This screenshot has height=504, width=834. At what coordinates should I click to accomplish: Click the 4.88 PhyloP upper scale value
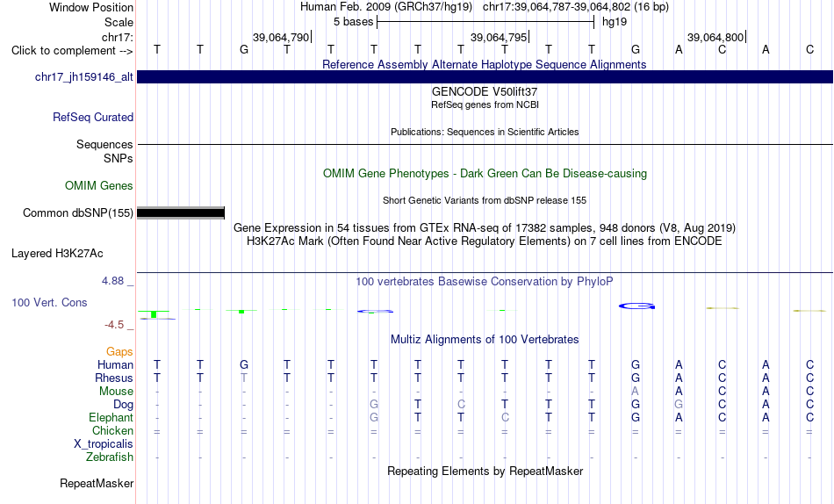(x=112, y=281)
